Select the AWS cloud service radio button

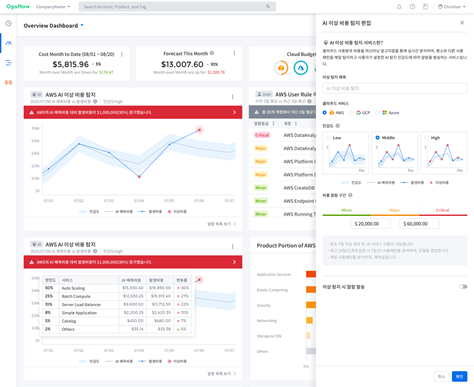[x=325, y=113]
